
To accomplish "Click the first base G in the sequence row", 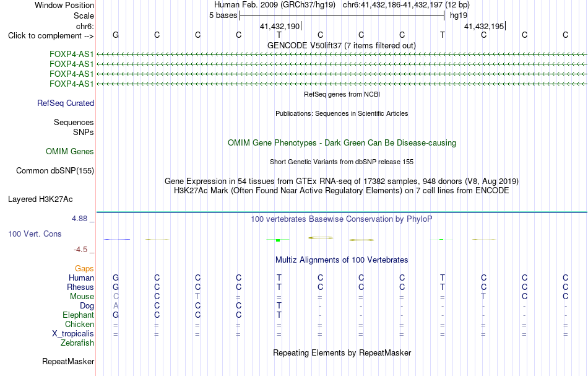I will pyautogui.click(x=116, y=35).
